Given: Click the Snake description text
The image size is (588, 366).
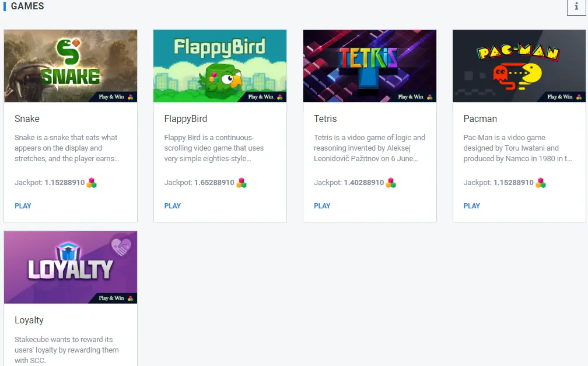Looking at the screenshot, I should pyautogui.click(x=66, y=148).
